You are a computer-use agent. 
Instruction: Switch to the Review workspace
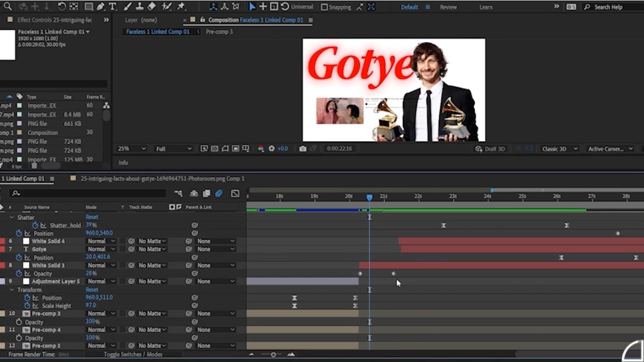point(448,7)
